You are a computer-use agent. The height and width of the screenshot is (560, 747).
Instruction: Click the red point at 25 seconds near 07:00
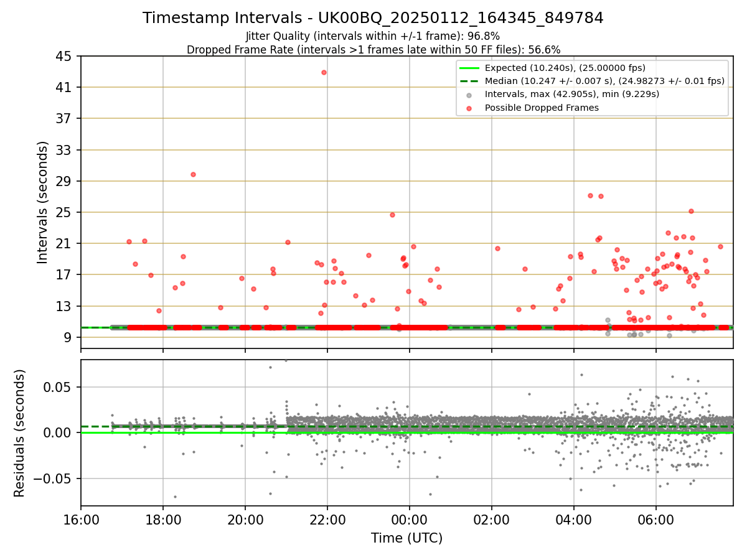(691, 211)
